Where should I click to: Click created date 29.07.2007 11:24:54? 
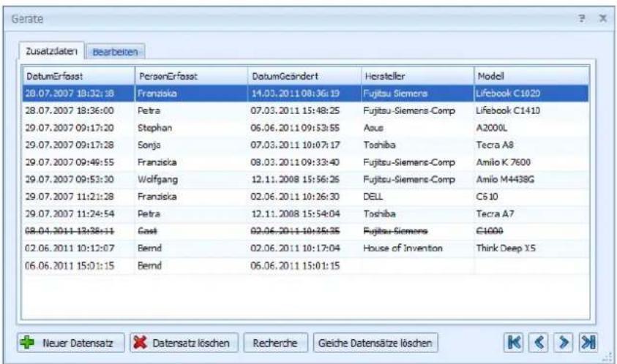78,214
